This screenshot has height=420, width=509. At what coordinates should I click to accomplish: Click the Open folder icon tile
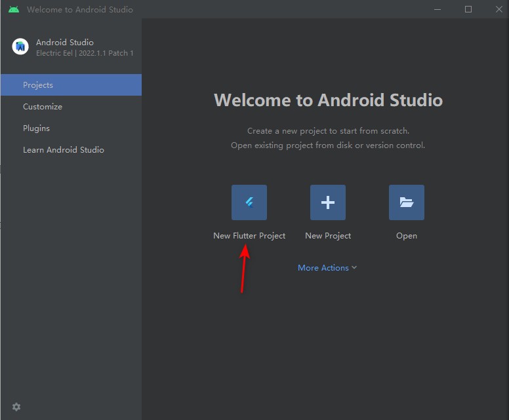click(407, 202)
